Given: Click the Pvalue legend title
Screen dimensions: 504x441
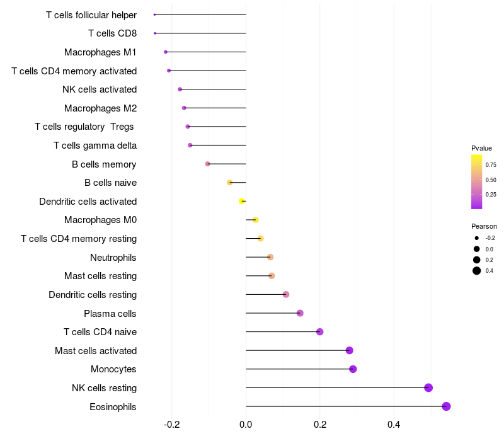Looking at the screenshot, I should pyautogui.click(x=481, y=148).
